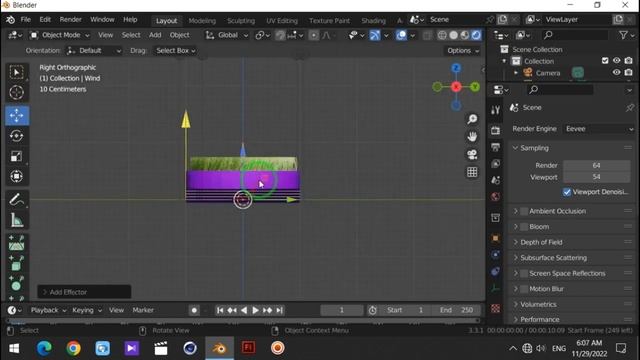
Task: Open the Options dropdown
Action: 463,51
